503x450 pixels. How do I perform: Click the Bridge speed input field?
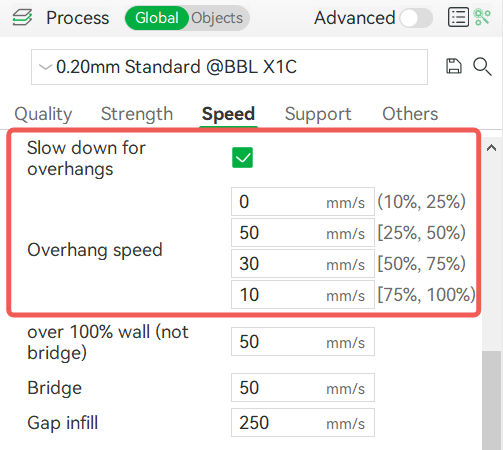click(303, 388)
